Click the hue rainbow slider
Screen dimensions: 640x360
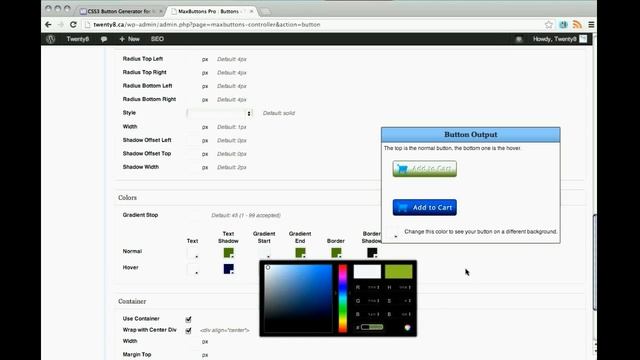342,298
